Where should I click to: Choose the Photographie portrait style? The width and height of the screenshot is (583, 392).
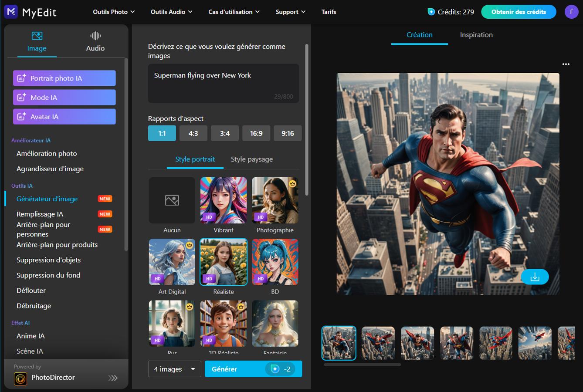coord(275,200)
